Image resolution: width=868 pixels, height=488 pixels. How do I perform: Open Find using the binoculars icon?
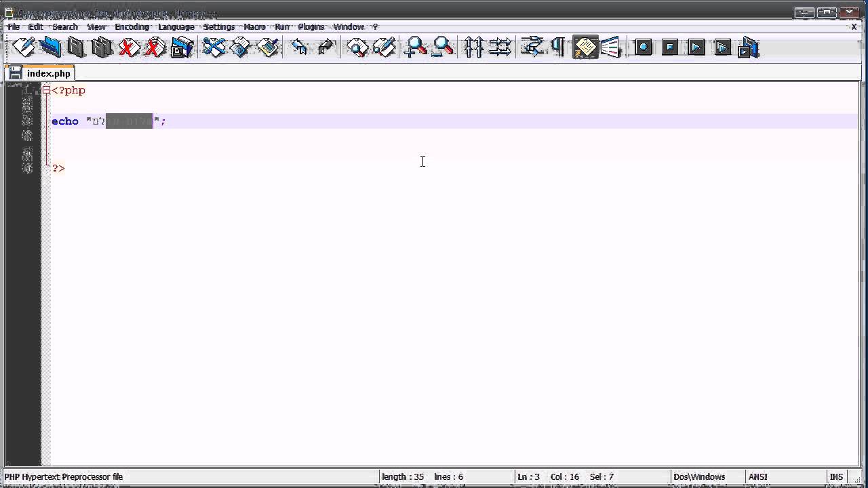click(x=357, y=47)
